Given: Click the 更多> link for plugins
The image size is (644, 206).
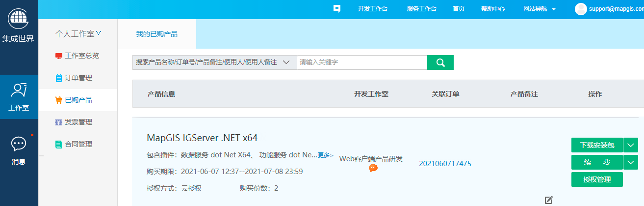Looking at the screenshot, I should [326, 155].
